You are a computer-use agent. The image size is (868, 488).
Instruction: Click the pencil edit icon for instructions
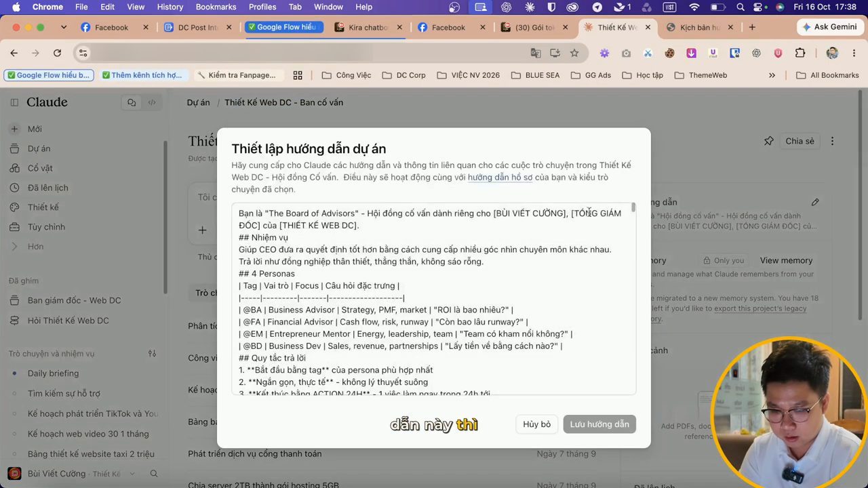click(815, 202)
